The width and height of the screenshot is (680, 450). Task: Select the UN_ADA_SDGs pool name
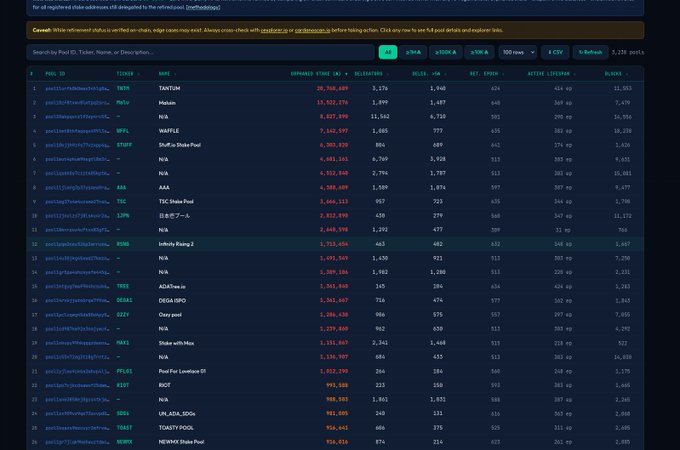pyautogui.click(x=177, y=414)
